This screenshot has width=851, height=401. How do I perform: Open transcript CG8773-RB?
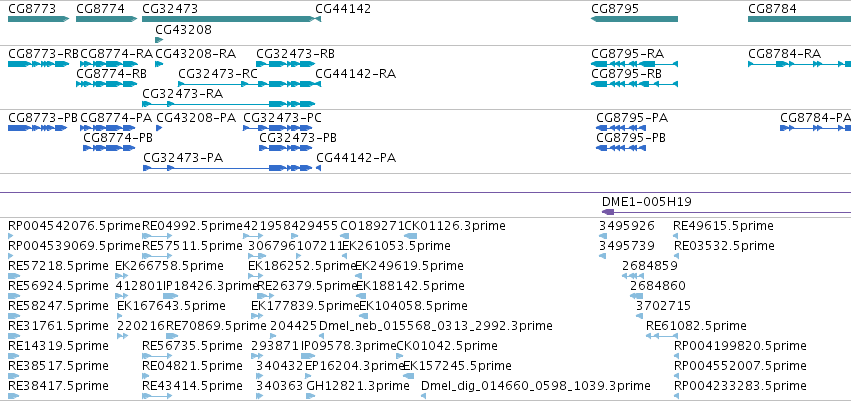pos(39,64)
